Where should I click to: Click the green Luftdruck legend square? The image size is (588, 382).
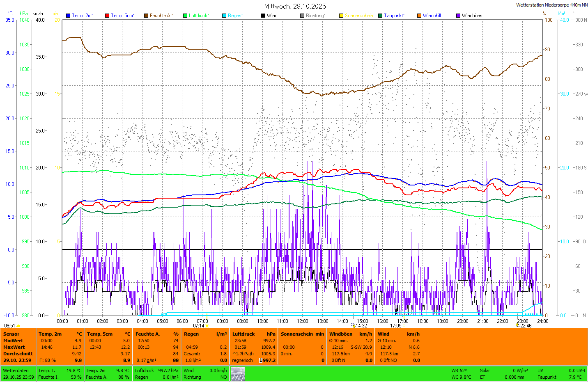coord(185,16)
